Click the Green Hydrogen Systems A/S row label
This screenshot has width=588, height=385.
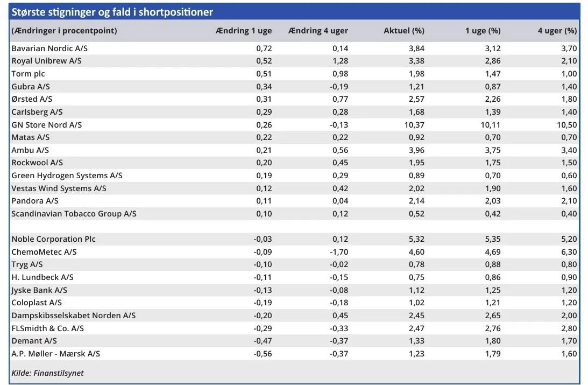pyautogui.click(x=67, y=176)
